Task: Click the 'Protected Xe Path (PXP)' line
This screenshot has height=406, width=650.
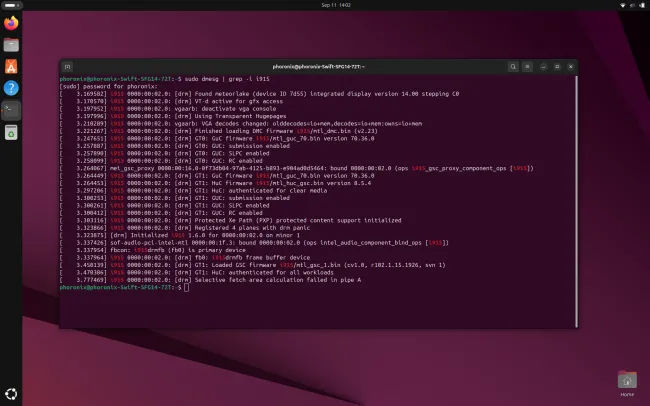Action: [230, 221]
